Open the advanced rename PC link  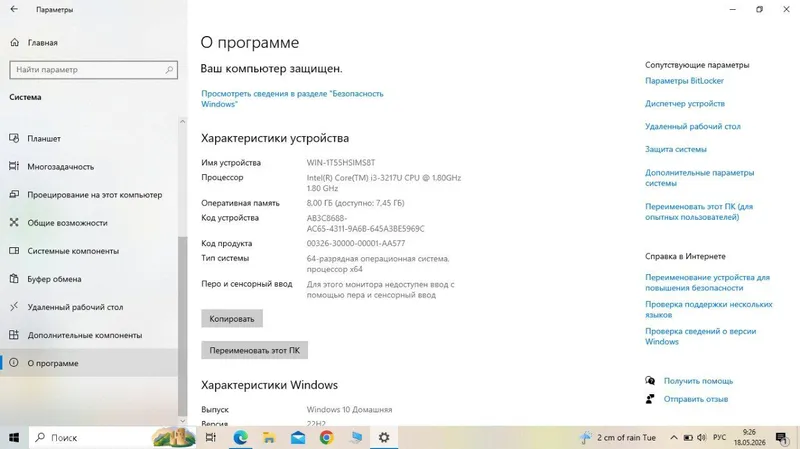pos(699,212)
